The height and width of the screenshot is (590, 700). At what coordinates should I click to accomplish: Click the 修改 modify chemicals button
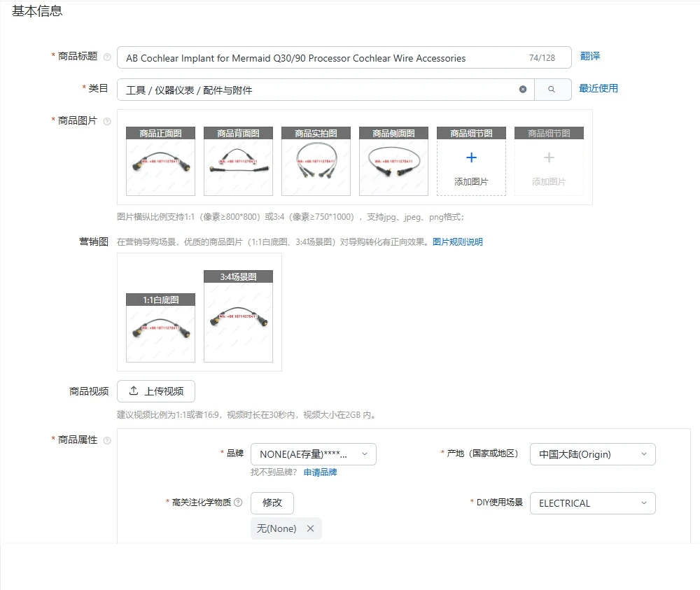(272, 503)
